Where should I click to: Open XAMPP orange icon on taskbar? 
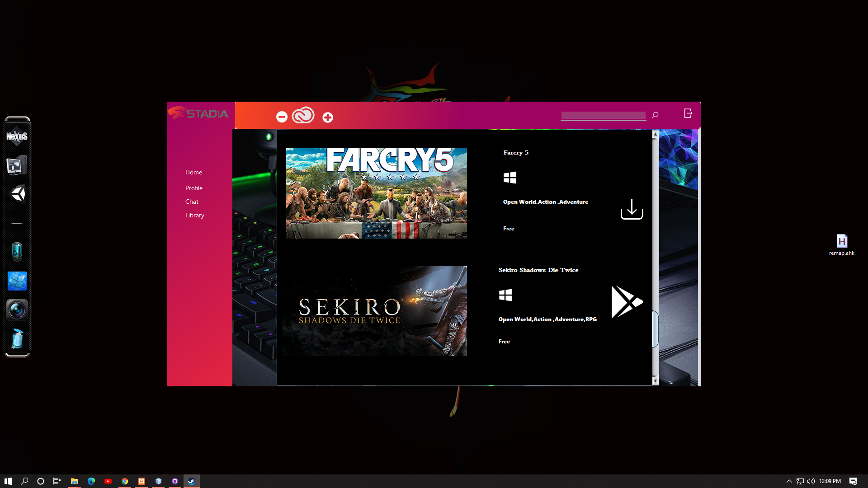(x=142, y=481)
